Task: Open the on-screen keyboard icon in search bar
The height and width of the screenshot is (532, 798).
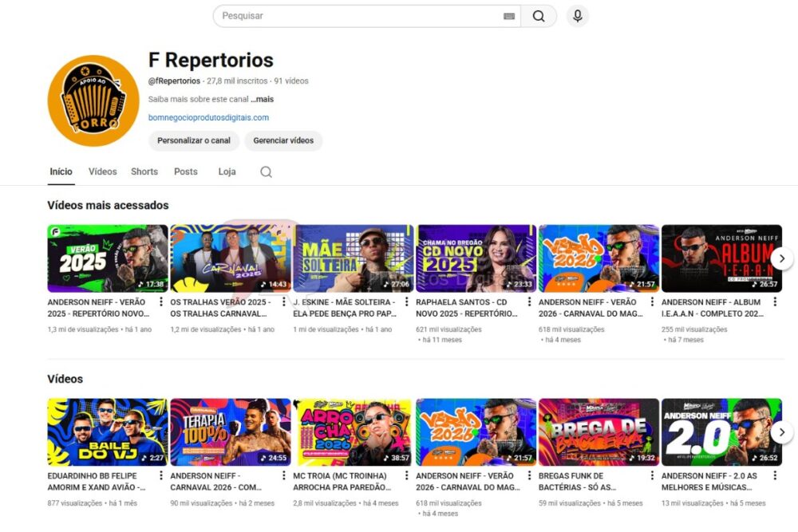Action: point(509,15)
